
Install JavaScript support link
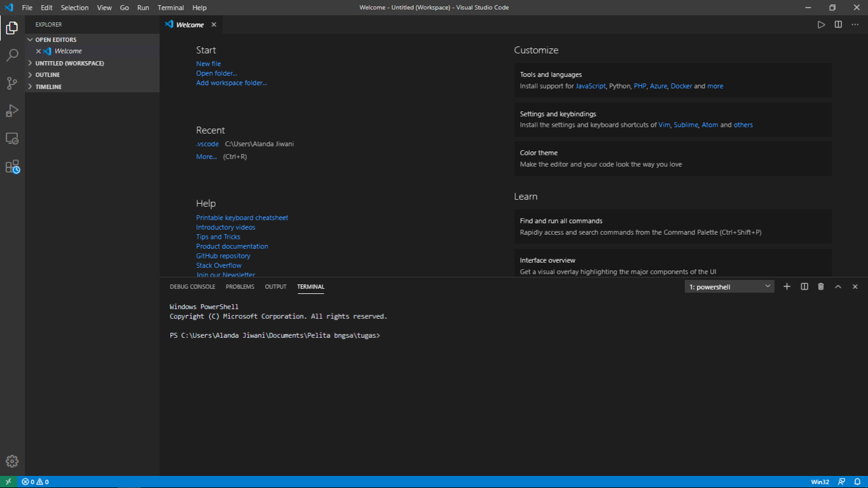(x=591, y=86)
